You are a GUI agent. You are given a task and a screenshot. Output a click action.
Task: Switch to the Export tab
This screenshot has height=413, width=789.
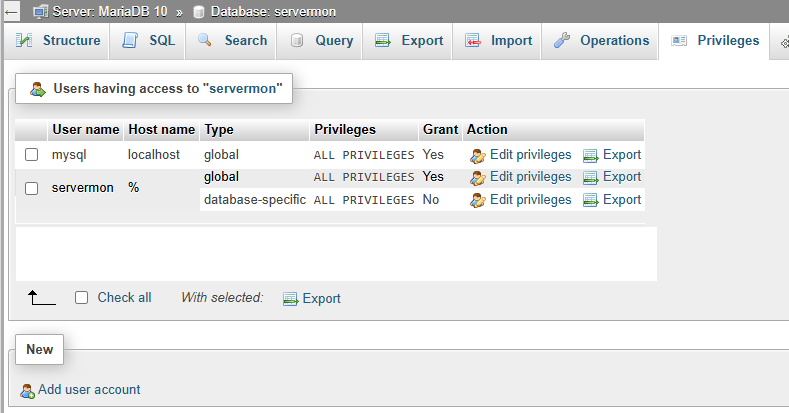coord(408,41)
